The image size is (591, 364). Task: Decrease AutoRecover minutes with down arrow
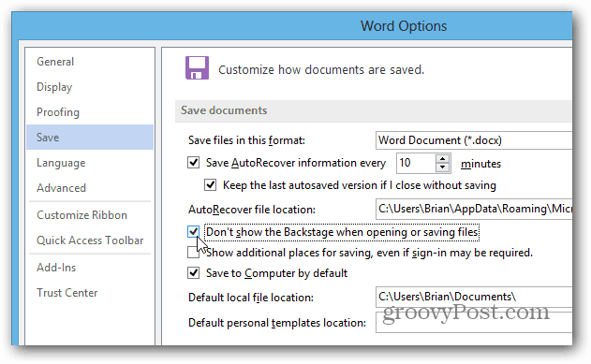pyautogui.click(x=443, y=167)
